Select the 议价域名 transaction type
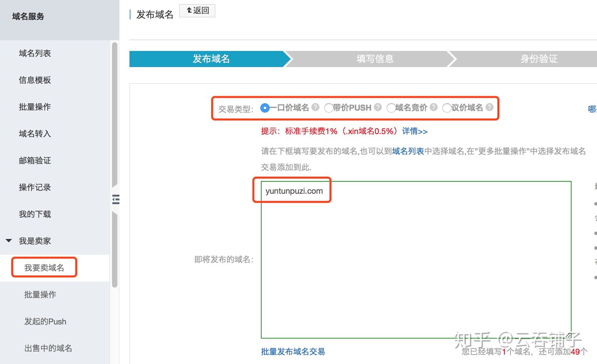Viewport: 597px width, 364px height. [447, 108]
